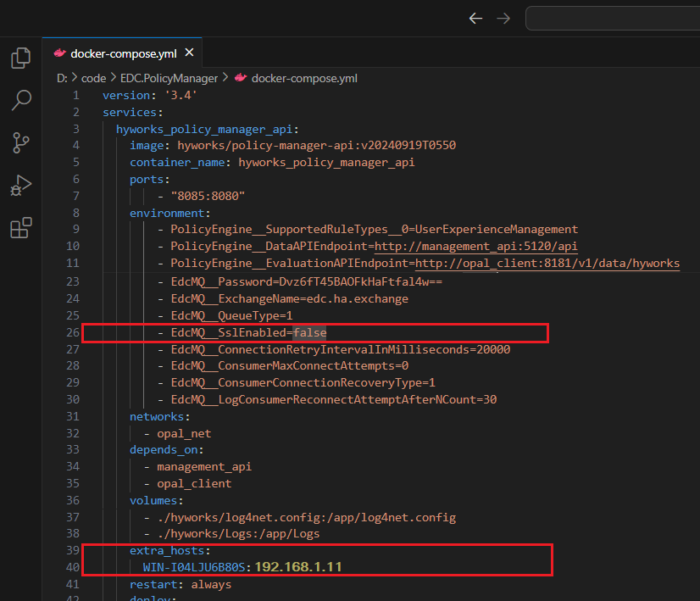The image size is (700, 601).
Task: Select the docker-compose.yml editor tab
Action: 123,53
